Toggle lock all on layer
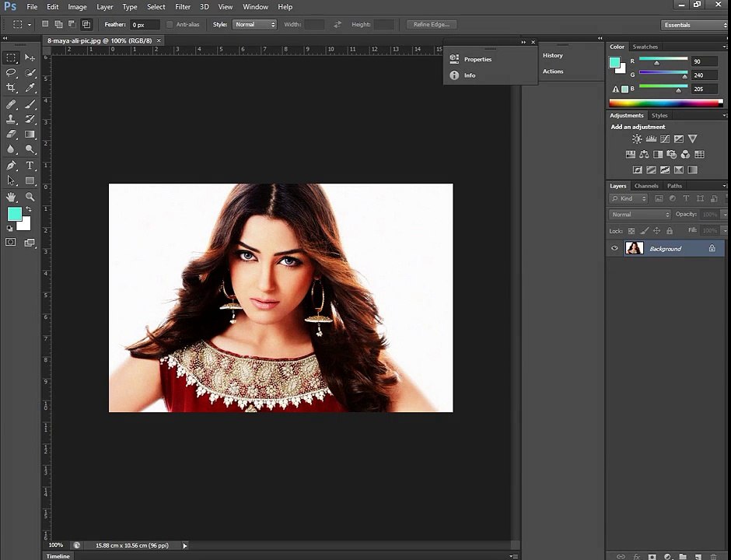The image size is (731, 560). coord(670,230)
